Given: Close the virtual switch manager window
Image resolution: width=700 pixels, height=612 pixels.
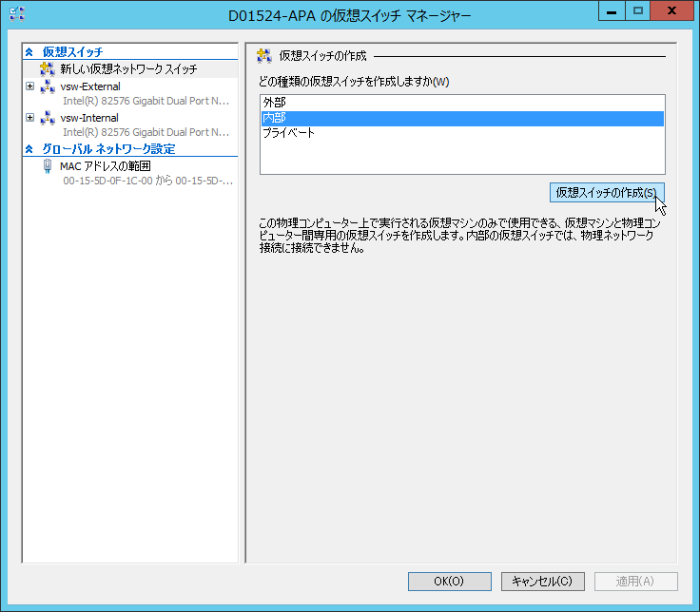Looking at the screenshot, I should (x=671, y=11).
